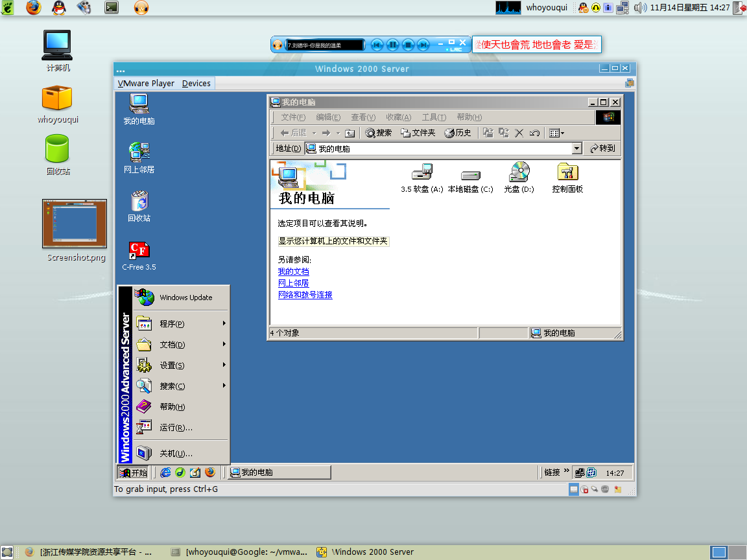Expand the 链接 links toolbar chevron
This screenshot has width=747, height=560.
(567, 471)
